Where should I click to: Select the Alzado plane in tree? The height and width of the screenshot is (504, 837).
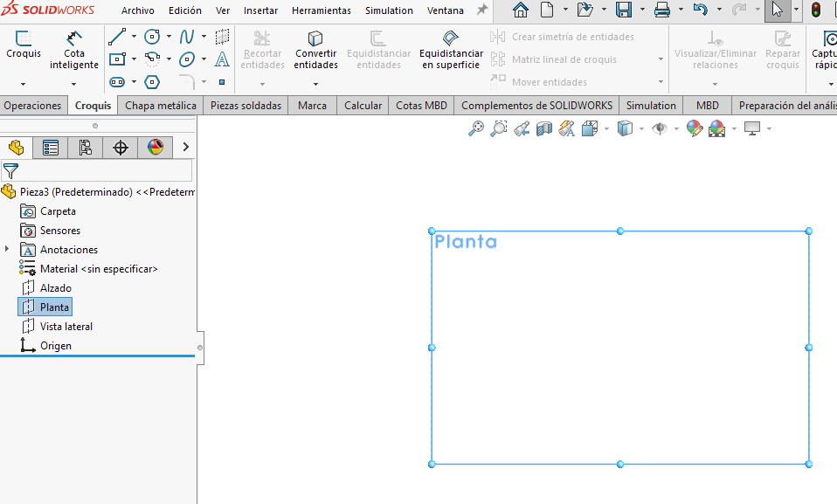tap(46, 287)
